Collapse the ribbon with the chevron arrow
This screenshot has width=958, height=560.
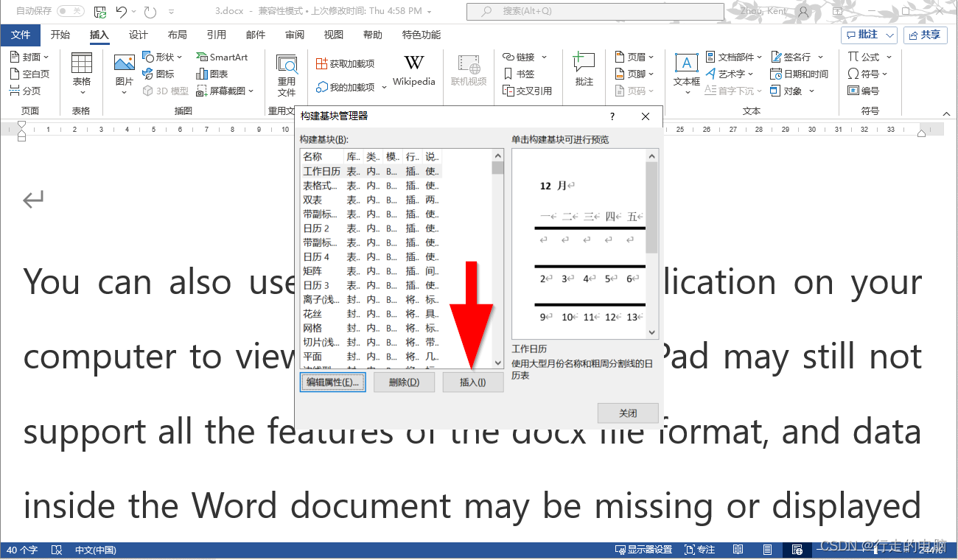coord(947,113)
